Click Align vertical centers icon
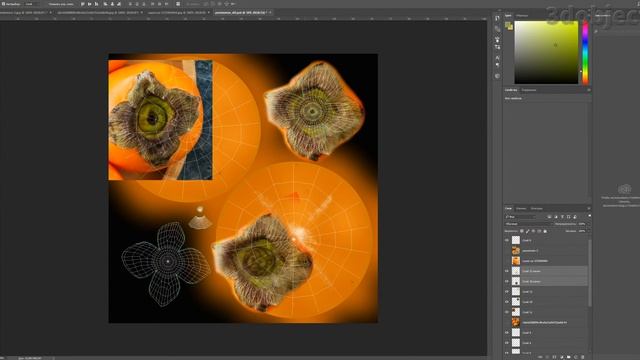The width and height of the screenshot is (640, 360). pos(89,4)
